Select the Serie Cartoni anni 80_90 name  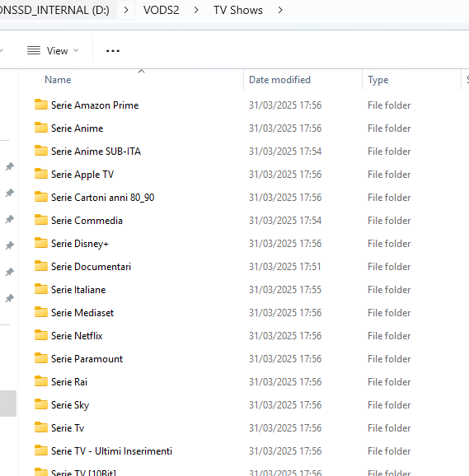coord(103,198)
